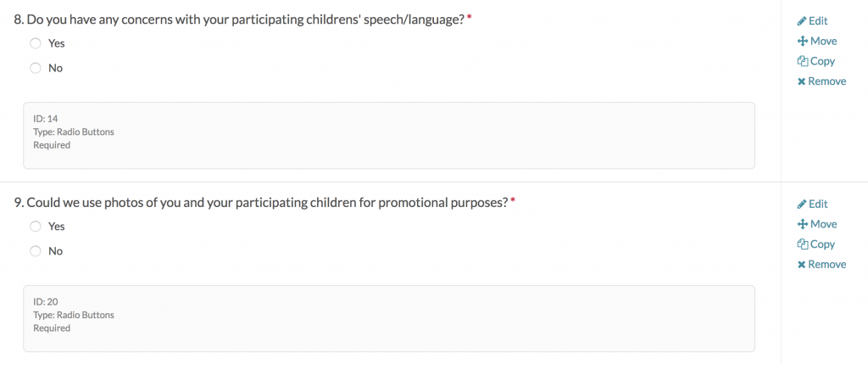Choose Yes for promotional photos question

coord(36,227)
